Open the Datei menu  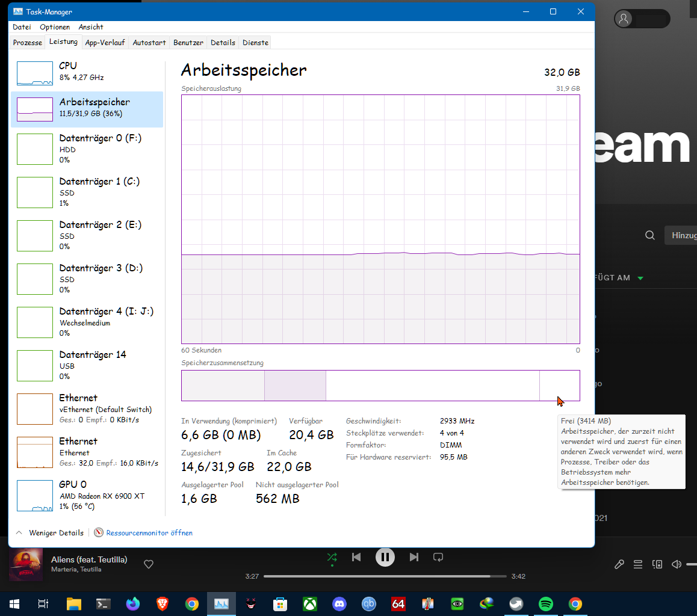coord(22,27)
